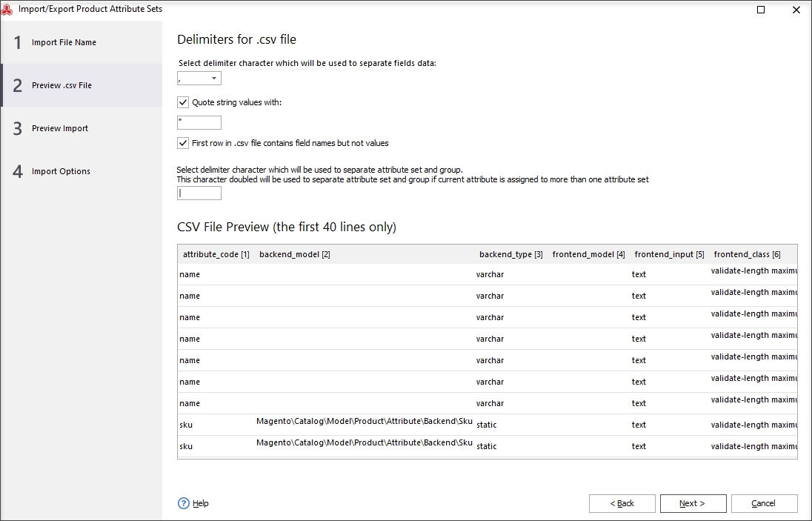812x521 pixels.
Task: Click 'text' frontend_input in last sku row
Action: click(x=639, y=446)
